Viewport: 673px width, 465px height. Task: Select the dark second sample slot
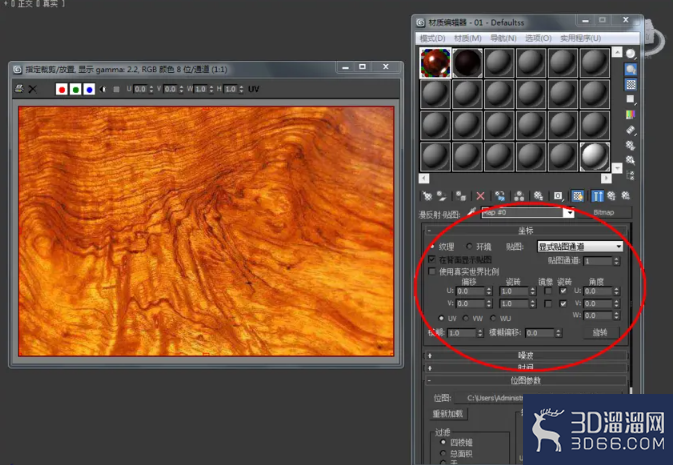[x=467, y=63]
